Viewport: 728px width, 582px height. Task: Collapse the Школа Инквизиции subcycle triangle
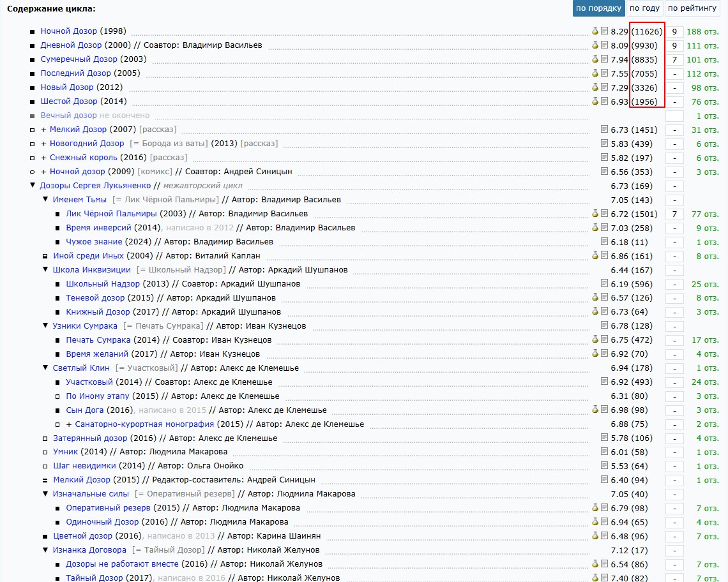(x=45, y=269)
